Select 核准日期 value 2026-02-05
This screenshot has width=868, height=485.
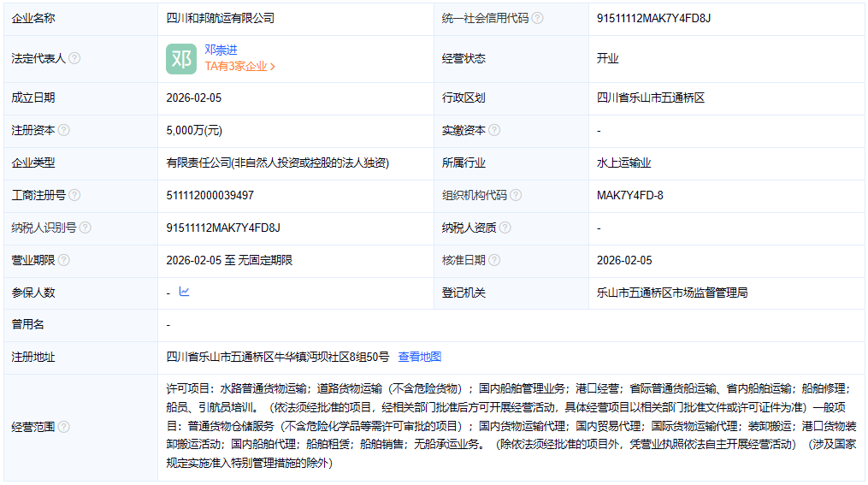pos(624,260)
